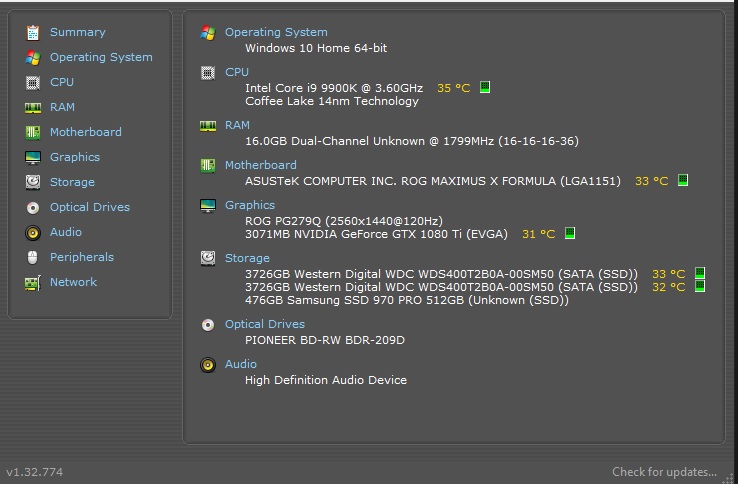Click the Peripherals mouse icon in sidebar
Screen dimensions: 738x484
[33, 258]
